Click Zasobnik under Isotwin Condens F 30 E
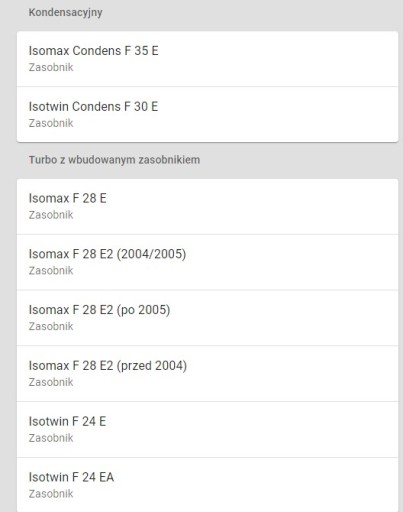 (x=51, y=123)
